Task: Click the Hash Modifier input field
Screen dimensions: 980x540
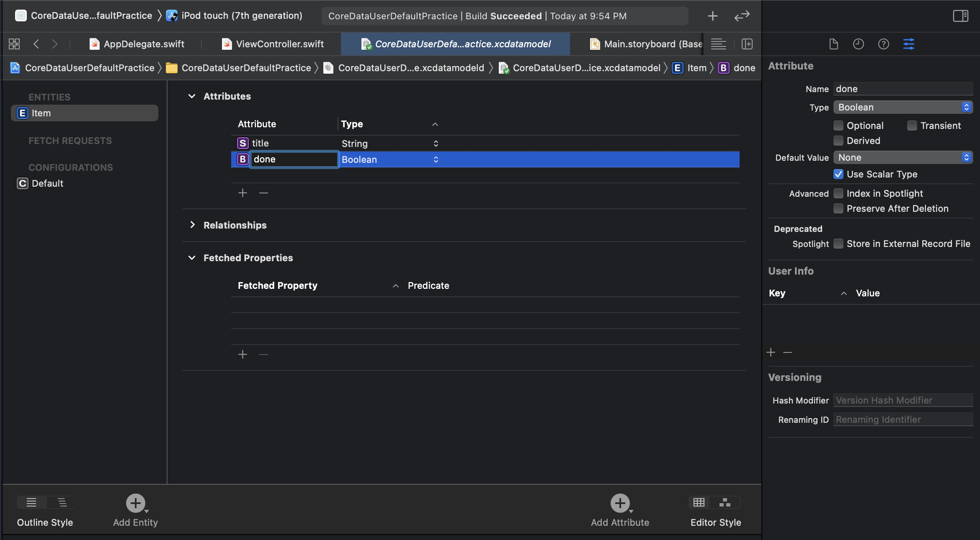Action: [903, 400]
